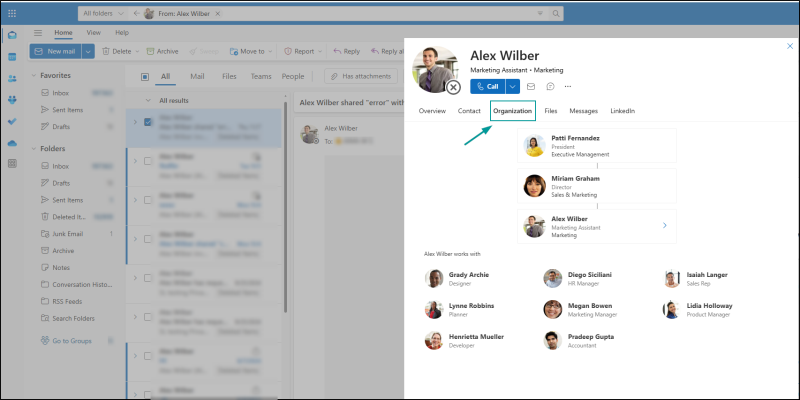Image resolution: width=800 pixels, height=400 pixels.
Task: Open Junk Email folder
Action: pos(77,234)
